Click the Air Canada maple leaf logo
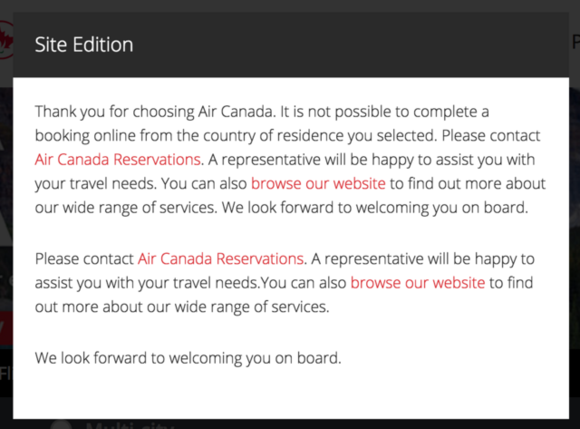This screenshot has height=429, width=580. click(6, 40)
